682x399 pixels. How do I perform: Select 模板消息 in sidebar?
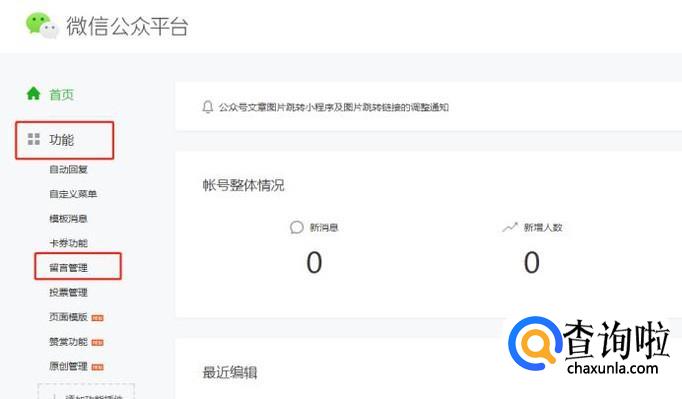[68, 218]
